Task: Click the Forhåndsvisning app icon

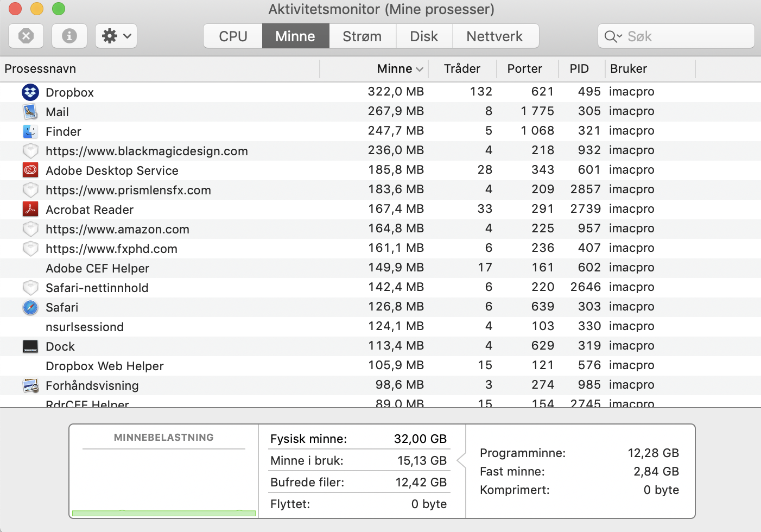Action: [x=30, y=385]
